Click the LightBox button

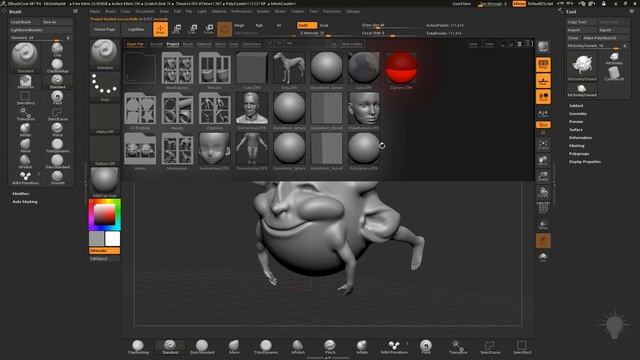[136, 29]
